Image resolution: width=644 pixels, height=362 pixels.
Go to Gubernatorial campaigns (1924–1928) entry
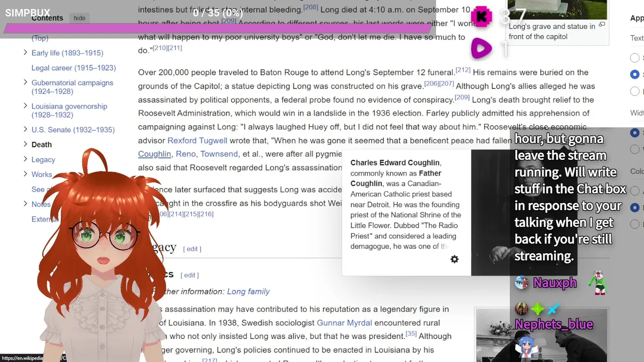[72, 87]
